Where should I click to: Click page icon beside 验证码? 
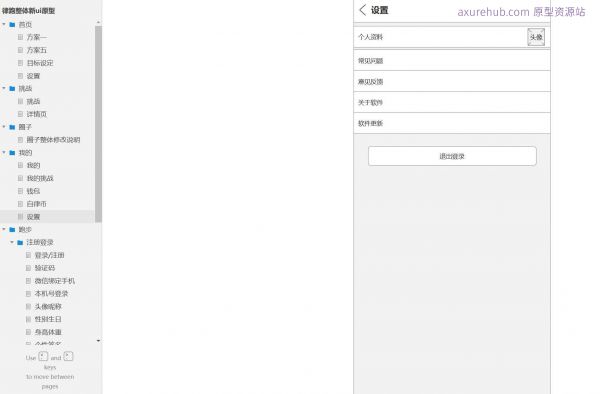click(28, 268)
